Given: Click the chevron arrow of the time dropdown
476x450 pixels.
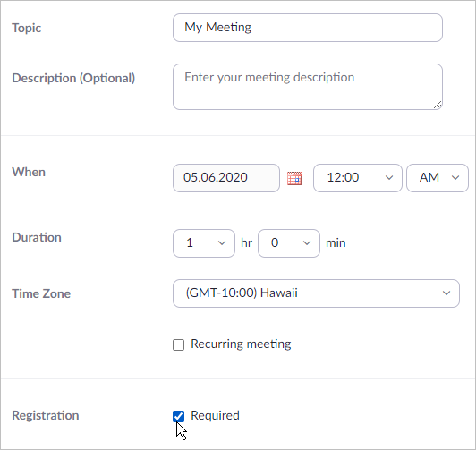Looking at the screenshot, I should pos(389,178).
